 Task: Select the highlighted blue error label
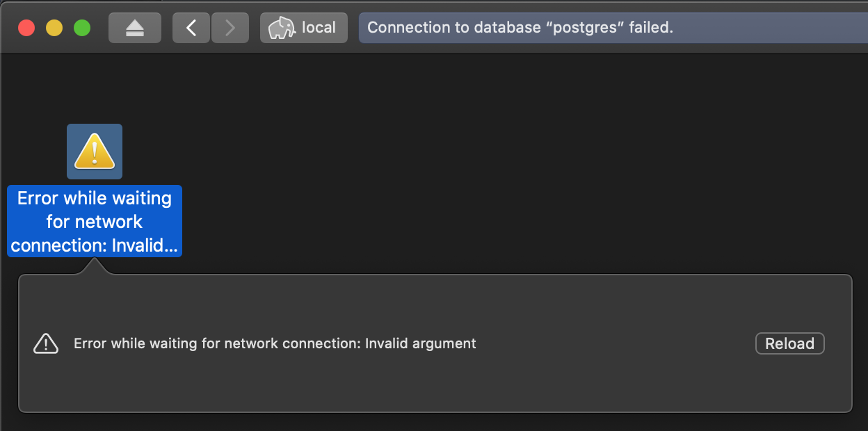pos(95,221)
